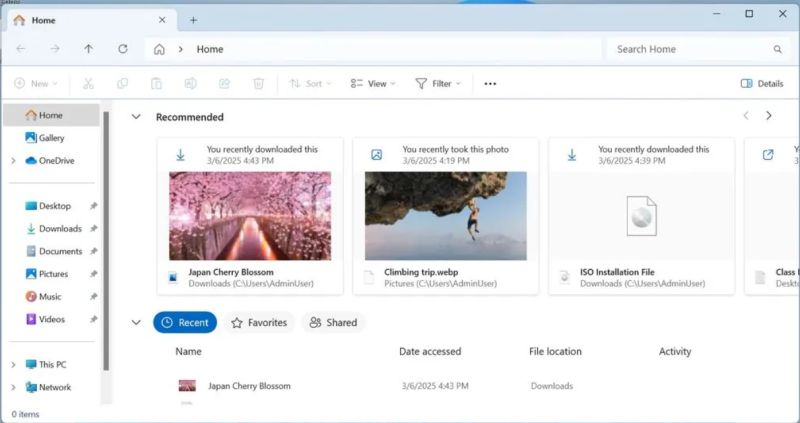Expand This PC in the sidebar
800x423 pixels.
pos(13,365)
